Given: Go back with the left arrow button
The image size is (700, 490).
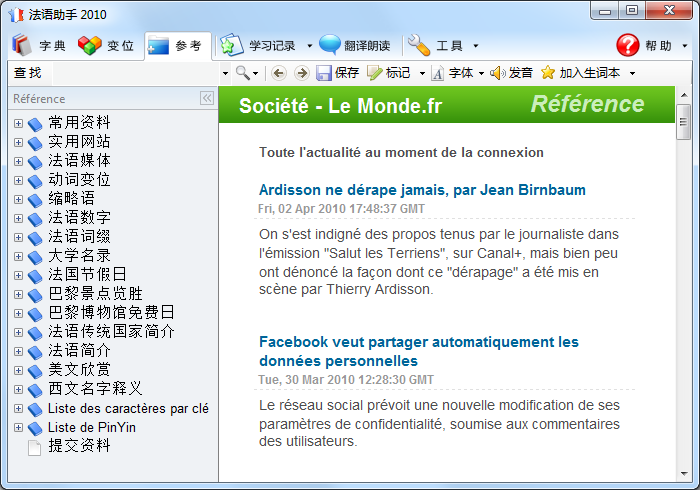Looking at the screenshot, I should point(278,73).
